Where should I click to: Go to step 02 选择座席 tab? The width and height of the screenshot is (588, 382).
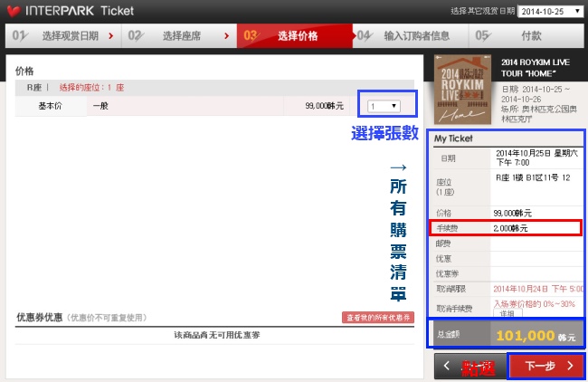(179, 36)
